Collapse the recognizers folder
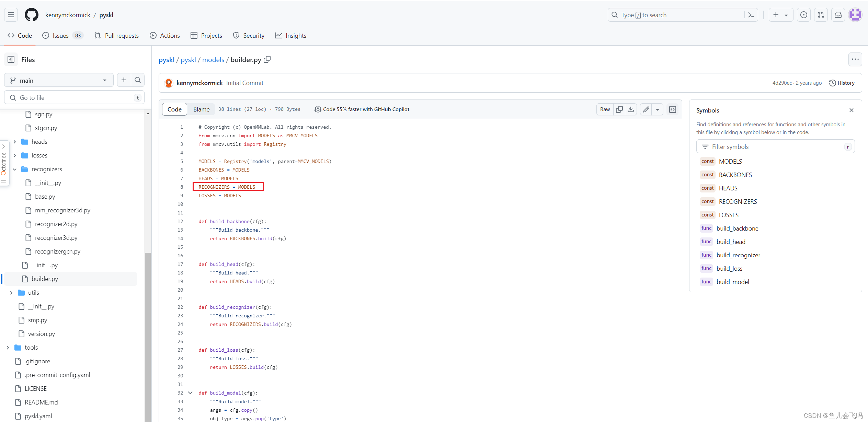 (x=14, y=169)
